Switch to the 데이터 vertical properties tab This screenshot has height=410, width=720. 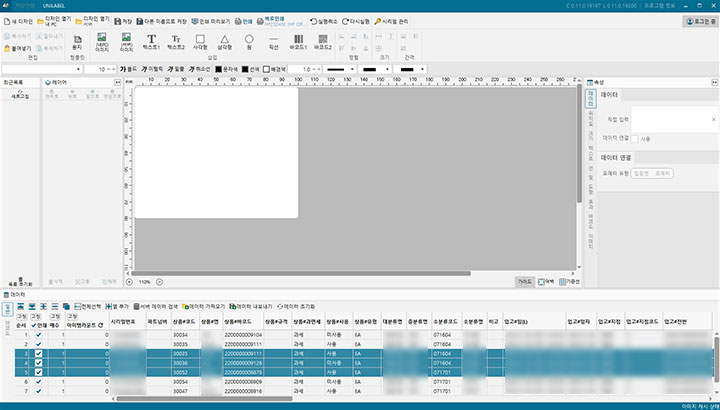coord(592,98)
